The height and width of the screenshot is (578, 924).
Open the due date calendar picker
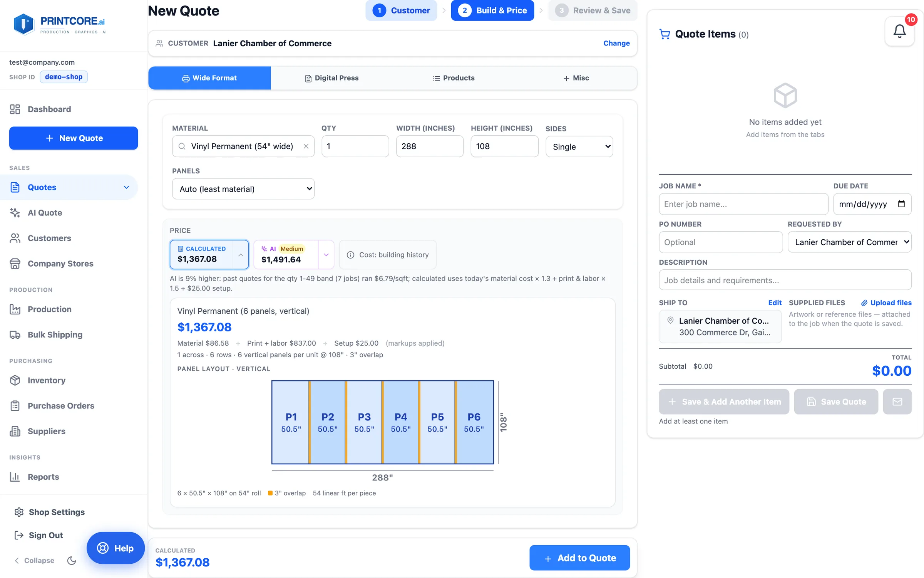(x=901, y=204)
